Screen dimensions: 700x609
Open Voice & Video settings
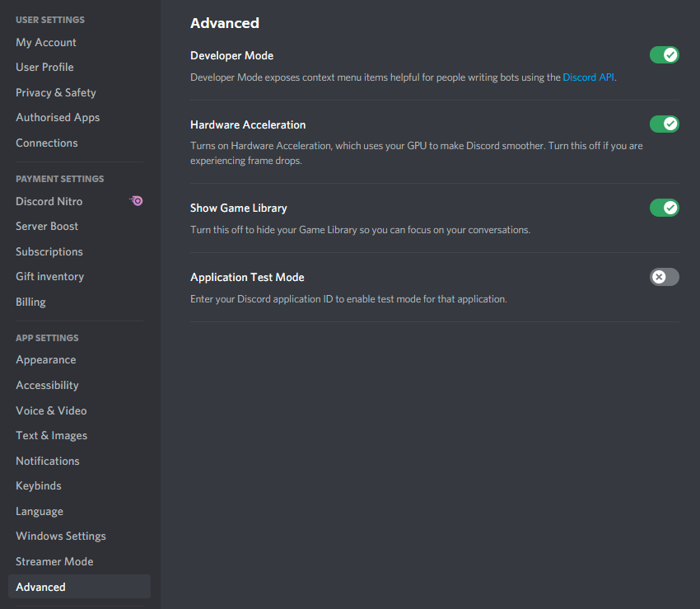[51, 410]
